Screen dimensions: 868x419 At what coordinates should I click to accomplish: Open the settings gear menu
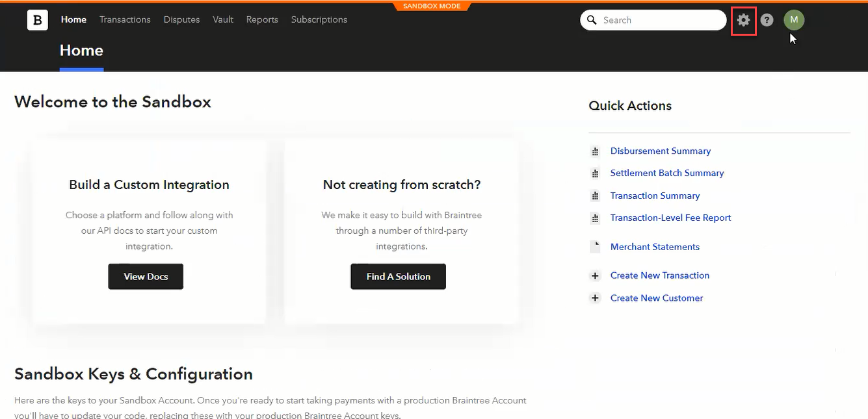coord(743,20)
